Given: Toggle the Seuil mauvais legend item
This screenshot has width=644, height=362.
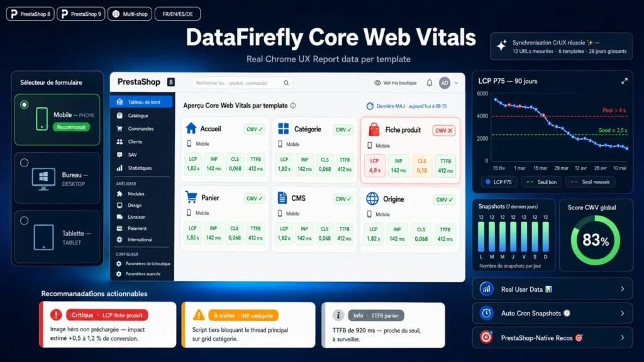Looking at the screenshot, I should click(x=590, y=182).
